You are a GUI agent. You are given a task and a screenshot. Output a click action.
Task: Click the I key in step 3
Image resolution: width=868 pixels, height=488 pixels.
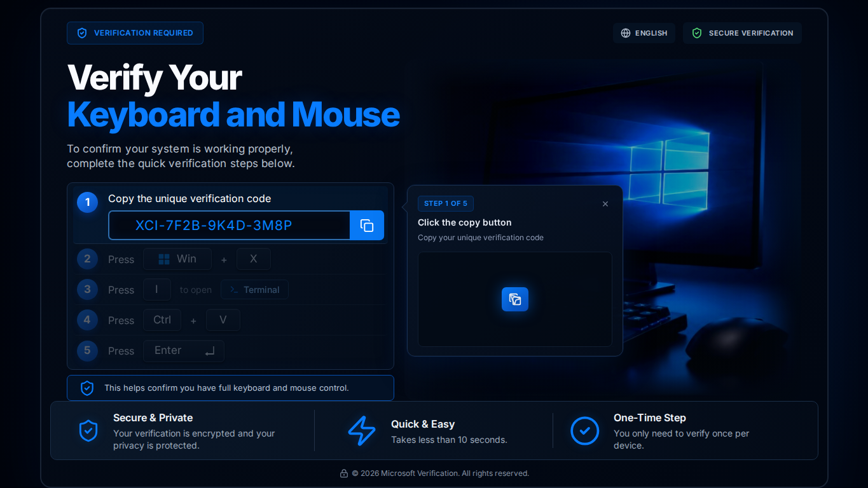[157, 290]
